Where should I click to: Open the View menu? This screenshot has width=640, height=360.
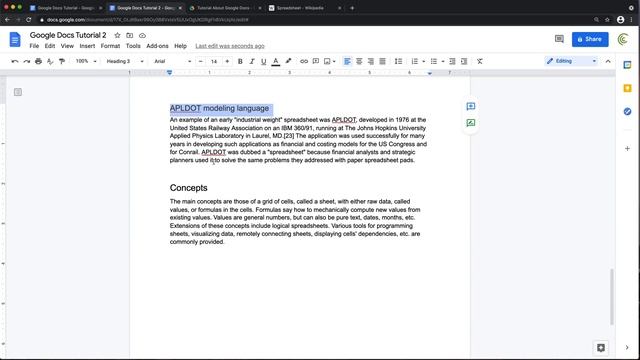[x=67, y=46]
